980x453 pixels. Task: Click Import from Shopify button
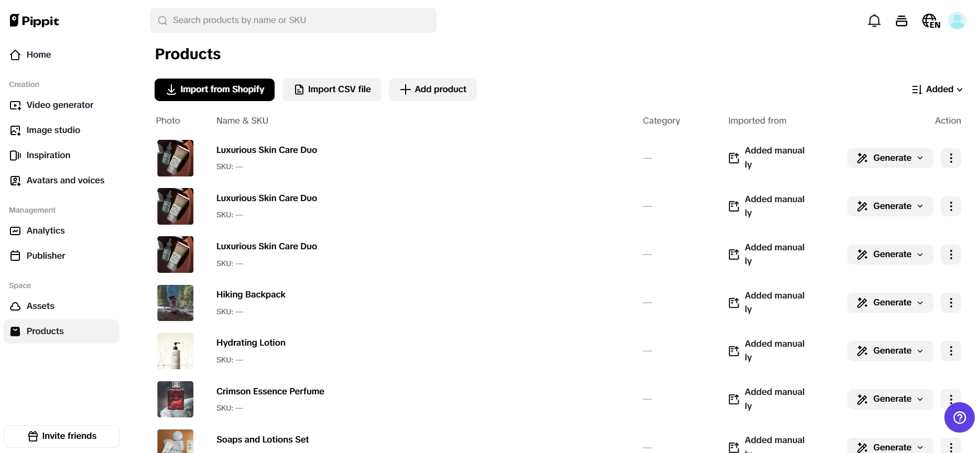(214, 90)
